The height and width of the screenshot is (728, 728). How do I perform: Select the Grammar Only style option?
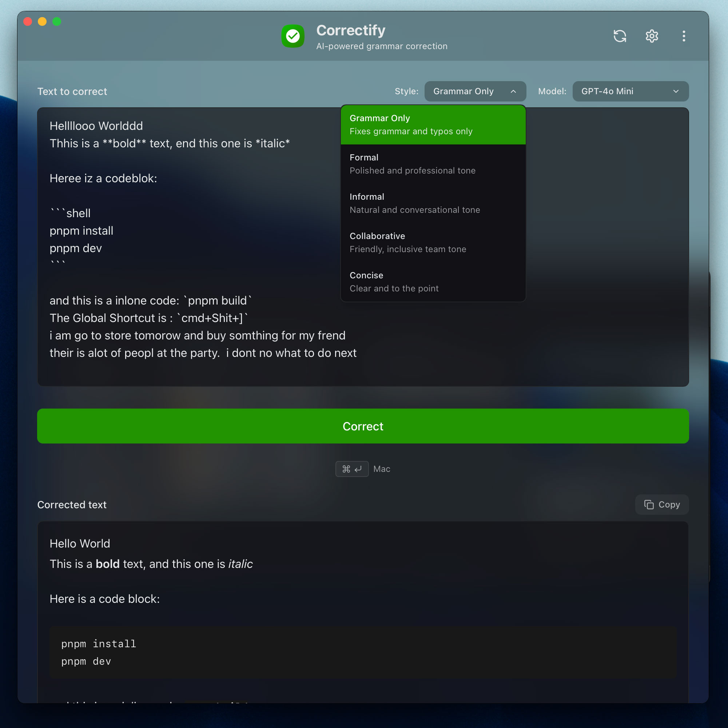pyautogui.click(x=433, y=125)
